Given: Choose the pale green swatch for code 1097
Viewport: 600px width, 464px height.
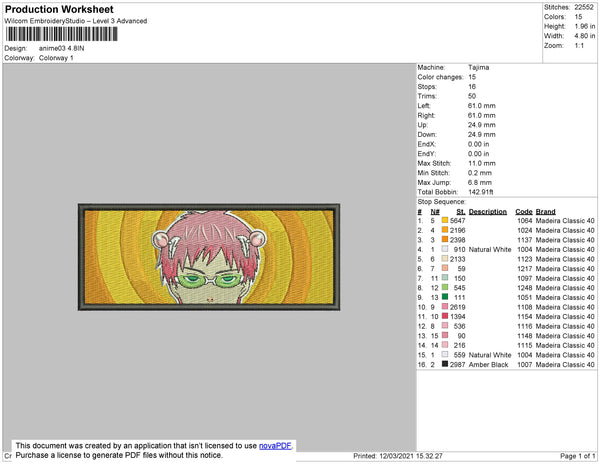Looking at the screenshot, I should point(445,278).
